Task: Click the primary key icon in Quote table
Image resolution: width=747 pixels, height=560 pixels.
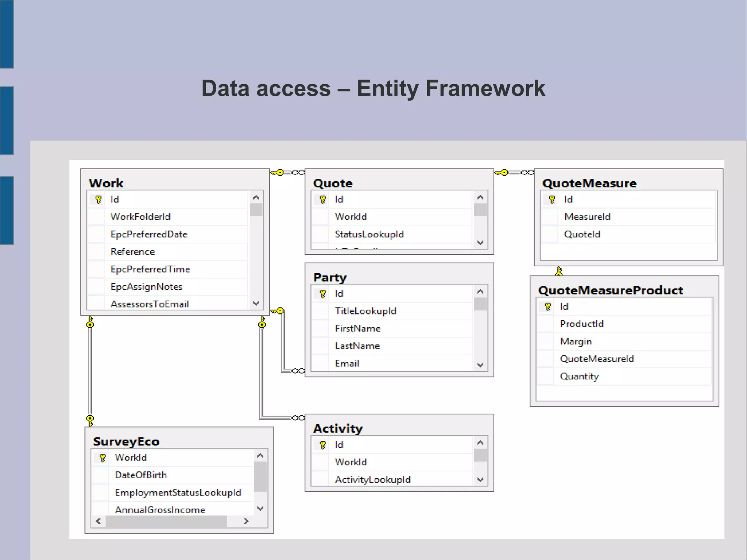Action: point(322,200)
